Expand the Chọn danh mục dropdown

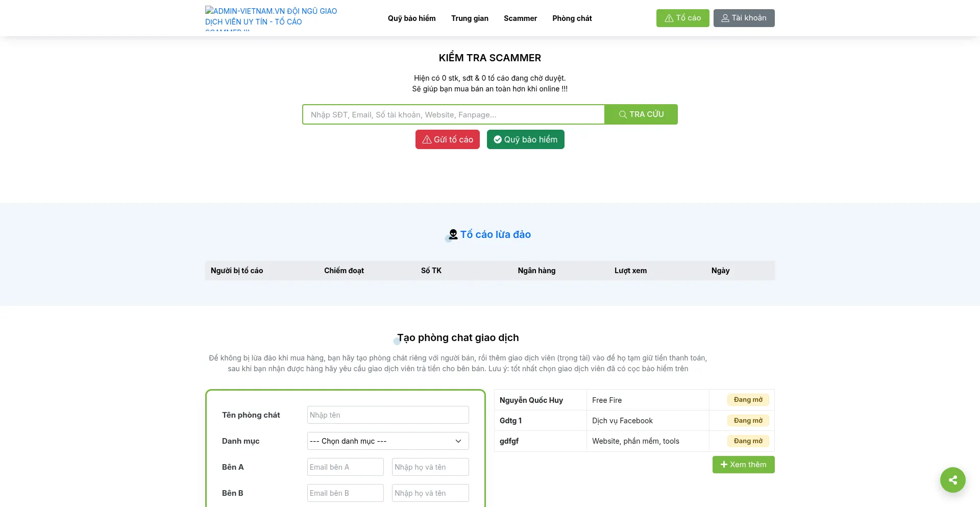(387, 441)
